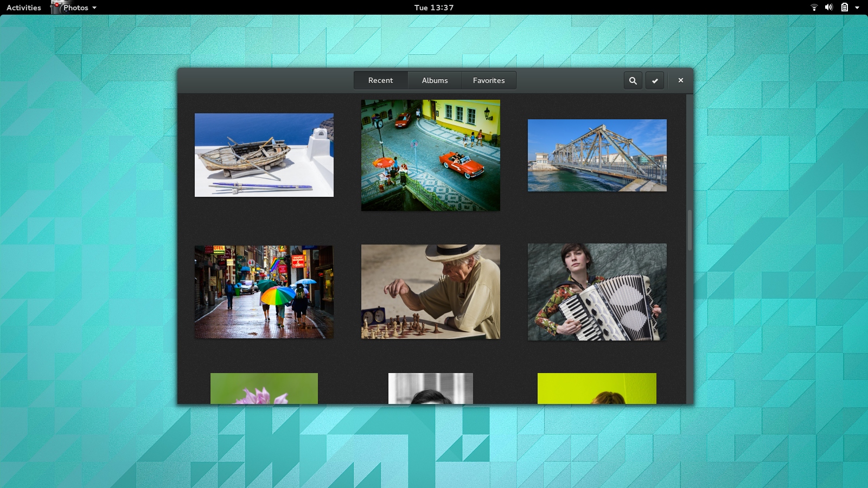
Task: Switch to the Recent view
Action: (x=381, y=80)
